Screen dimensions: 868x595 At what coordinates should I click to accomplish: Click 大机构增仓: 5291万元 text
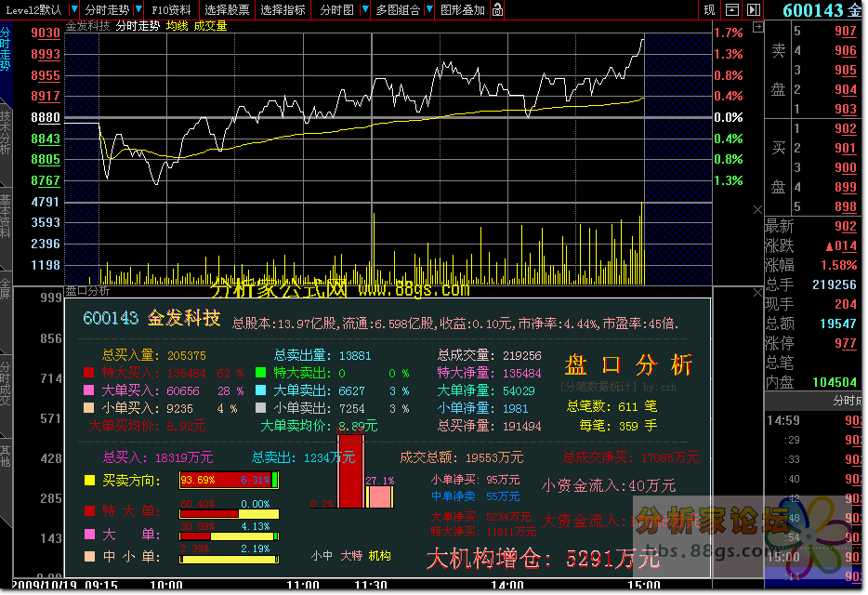pos(543,559)
